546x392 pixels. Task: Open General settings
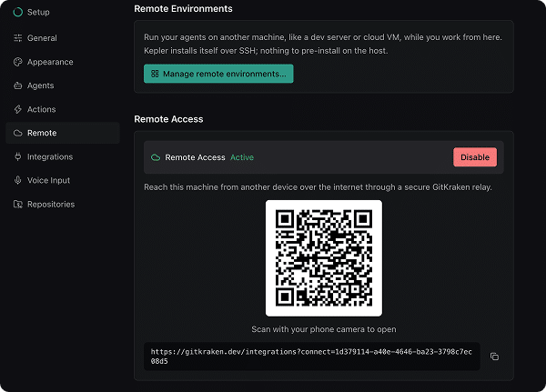tap(62, 38)
